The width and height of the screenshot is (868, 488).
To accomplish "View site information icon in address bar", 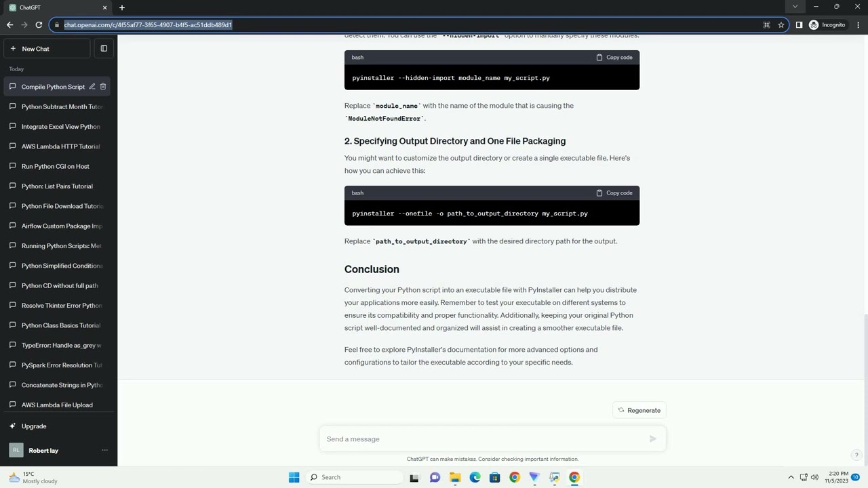I will coord(58,25).
